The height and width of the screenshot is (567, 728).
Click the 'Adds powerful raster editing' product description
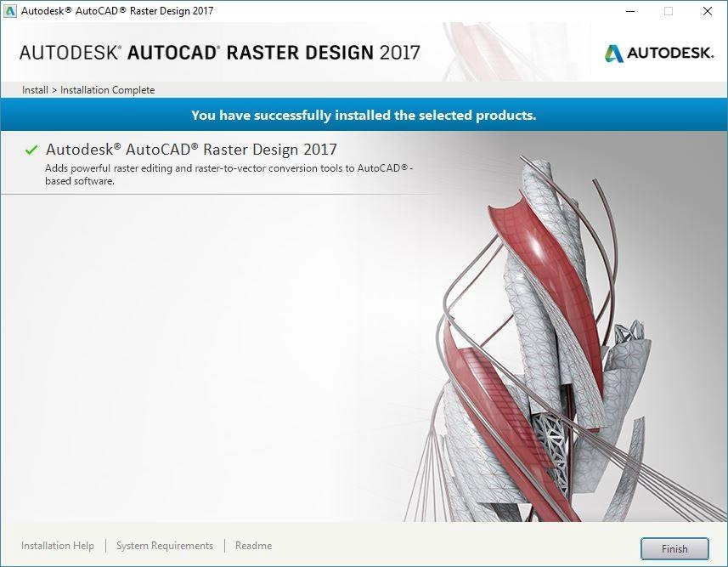coord(229,174)
